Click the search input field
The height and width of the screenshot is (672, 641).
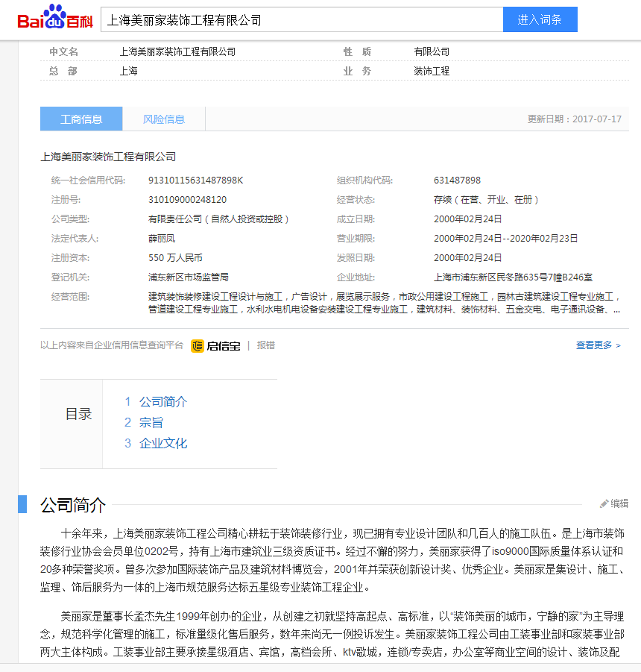click(x=301, y=20)
